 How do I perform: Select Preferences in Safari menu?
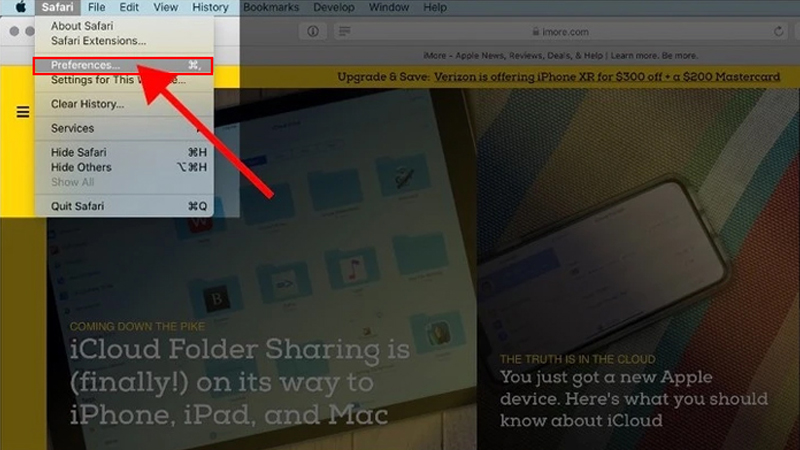tap(123, 65)
